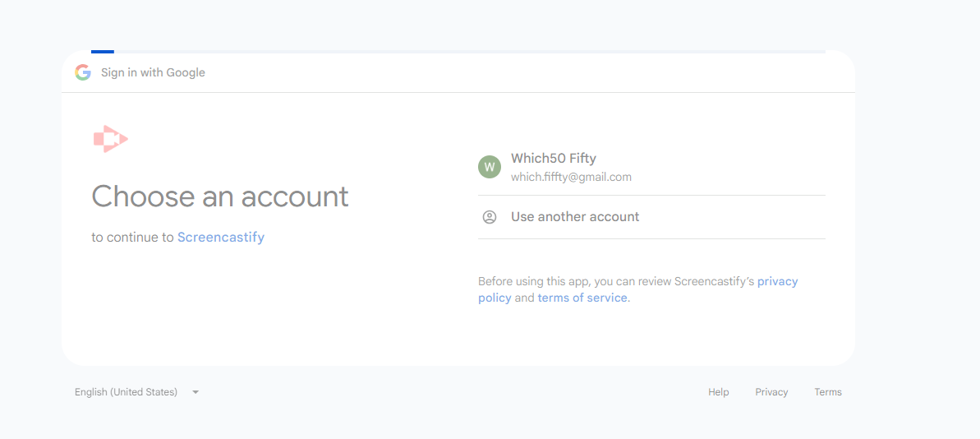Image resolution: width=980 pixels, height=439 pixels.
Task: Click the Choose an account heading
Action: click(220, 196)
